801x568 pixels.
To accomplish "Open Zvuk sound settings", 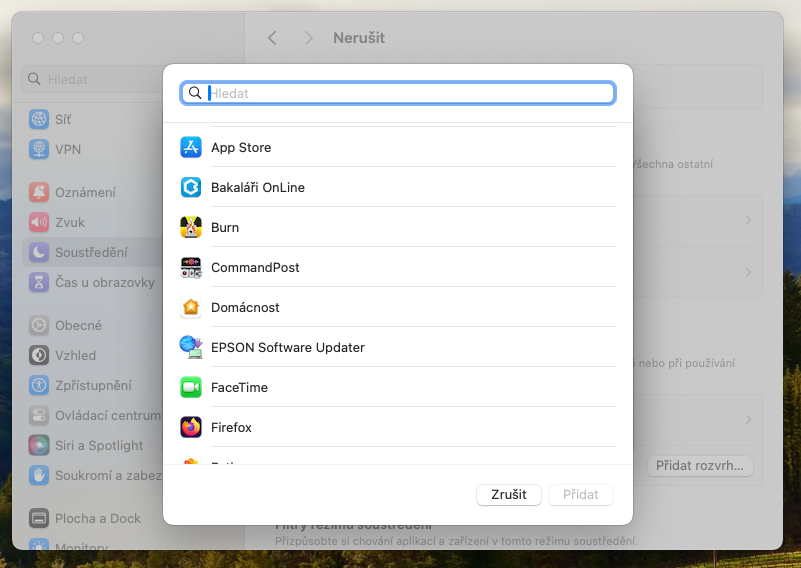I will point(92,222).
